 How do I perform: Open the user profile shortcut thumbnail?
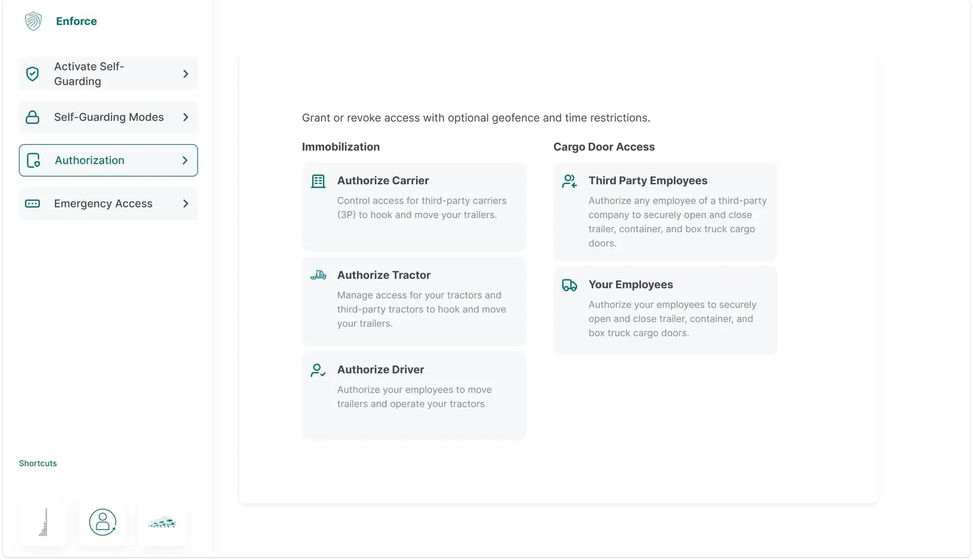point(103,523)
